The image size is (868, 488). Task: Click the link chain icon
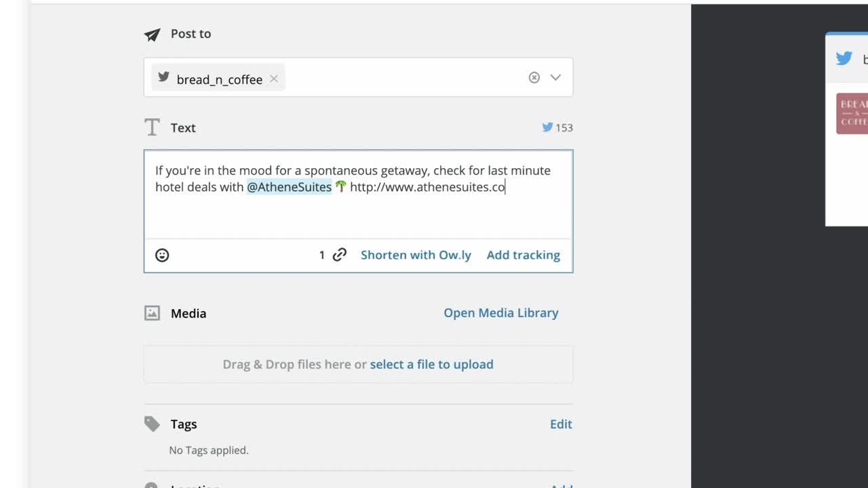[340, 255]
